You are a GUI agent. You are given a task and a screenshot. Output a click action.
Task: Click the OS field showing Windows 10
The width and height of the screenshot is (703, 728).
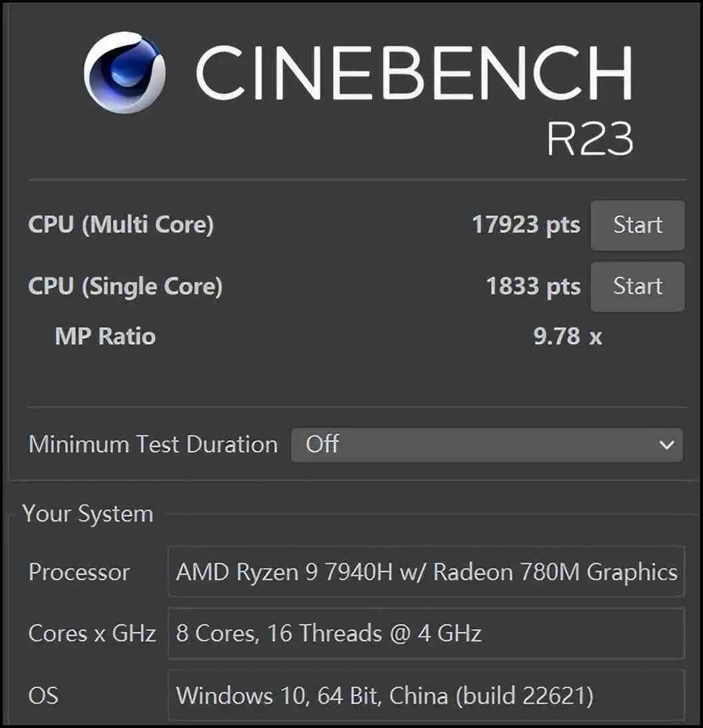pyautogui.click(x=426, y=695)
